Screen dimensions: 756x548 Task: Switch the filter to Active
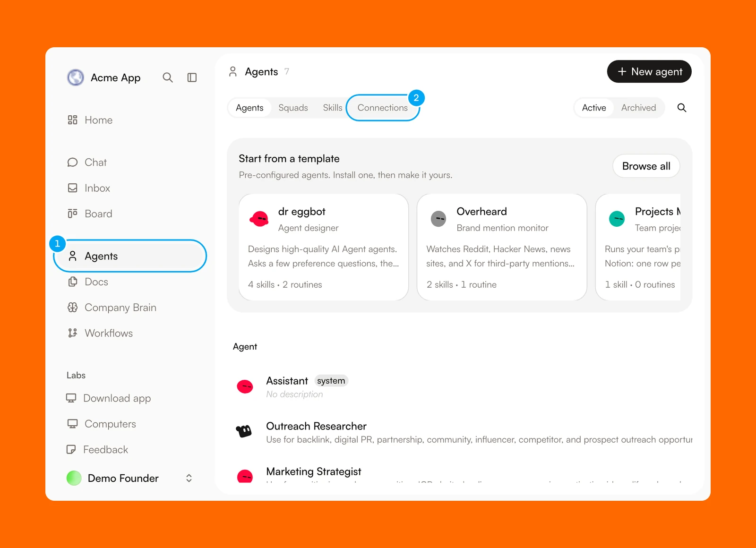594,108
